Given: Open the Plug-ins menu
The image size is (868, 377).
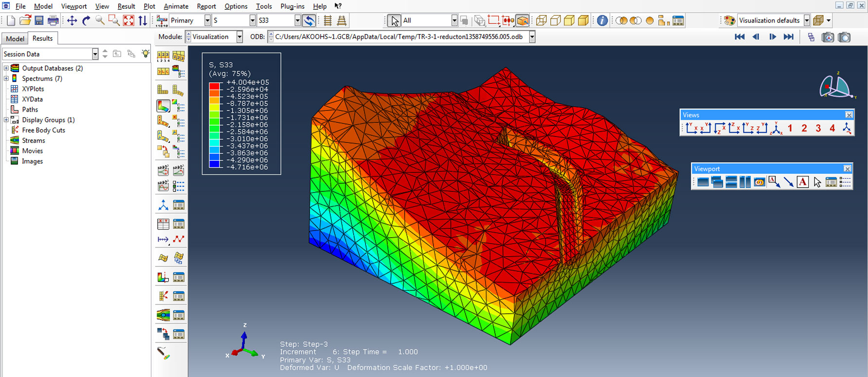Looking at the screenshot, I should point(292,6).
